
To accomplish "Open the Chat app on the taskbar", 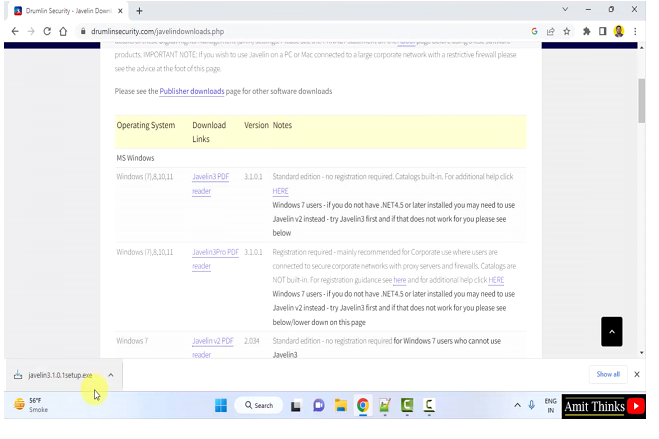I will (319, 405).
